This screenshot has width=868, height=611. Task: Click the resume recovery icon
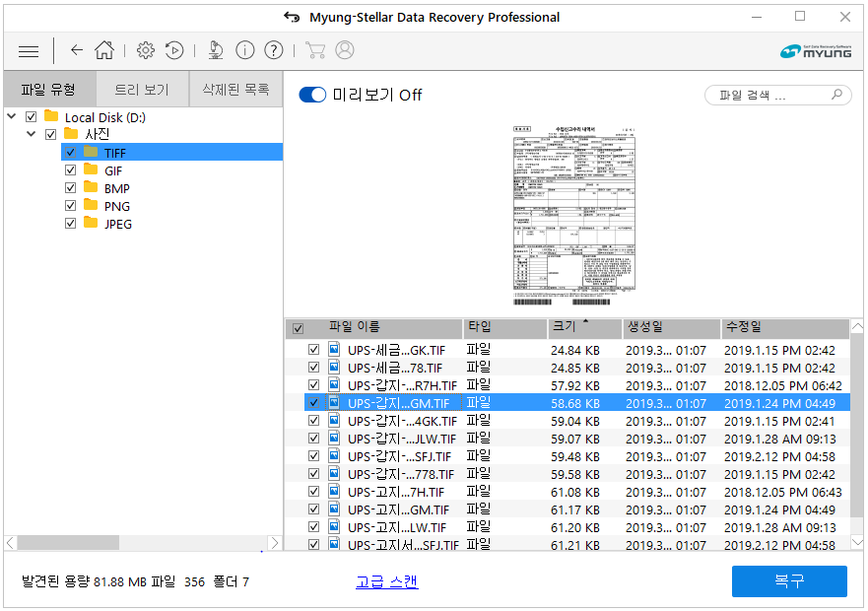(x=174, y=50)
